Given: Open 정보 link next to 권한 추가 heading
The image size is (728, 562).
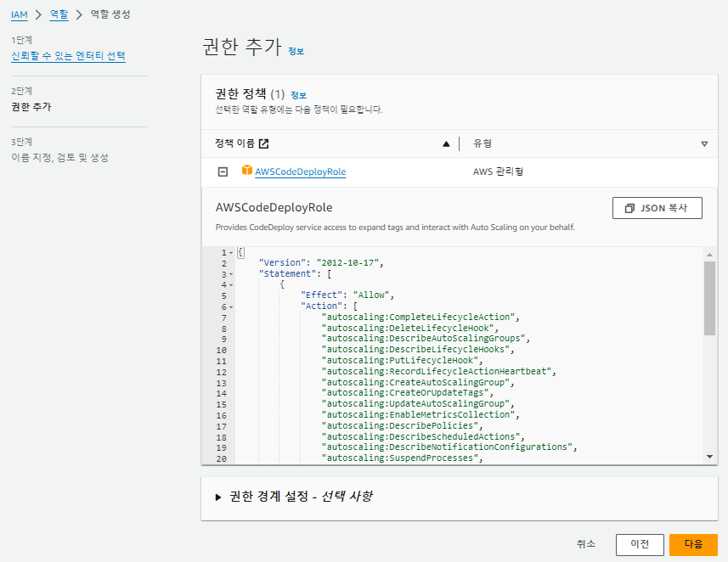Looking at the screenshot, I should pos(296,51).
